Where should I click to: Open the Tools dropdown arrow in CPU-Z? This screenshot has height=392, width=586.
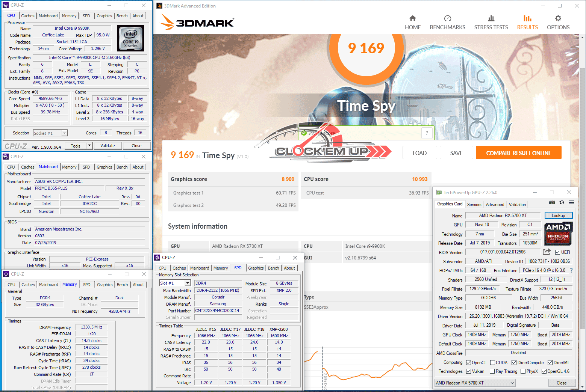[89, 146]
